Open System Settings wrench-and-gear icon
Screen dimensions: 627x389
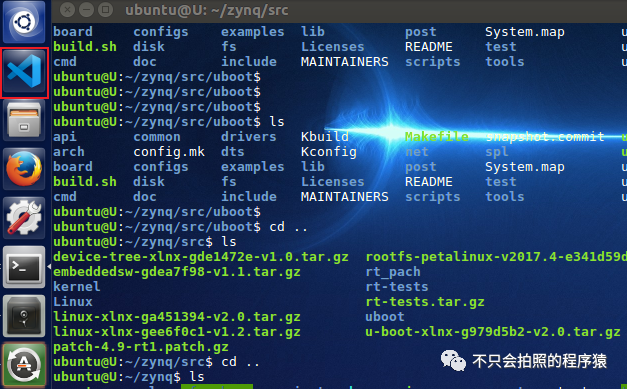coord(24,218)
